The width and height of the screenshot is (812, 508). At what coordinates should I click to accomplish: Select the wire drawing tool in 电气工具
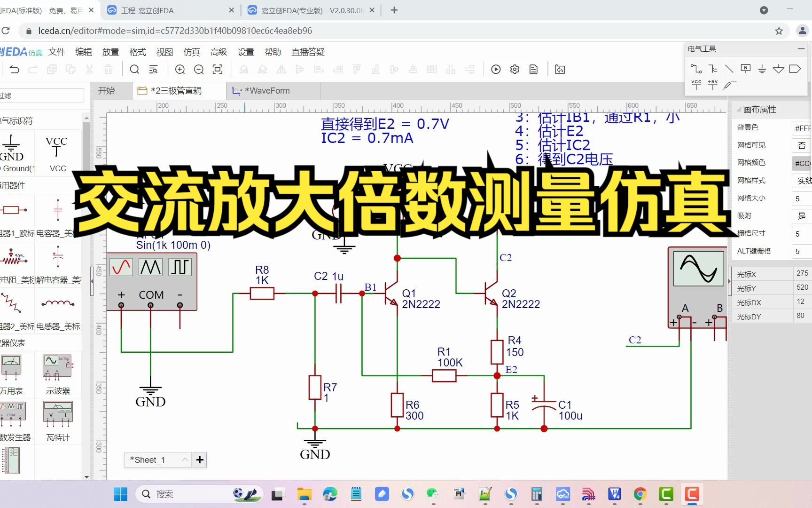point(696,69)
